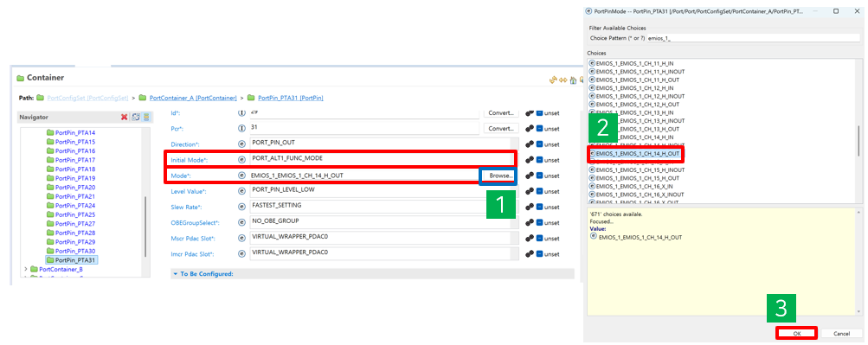Click the orange double-arrow icon in Container header
The width and height of the screenshot is (868, 345).
[x=563, y=80]
